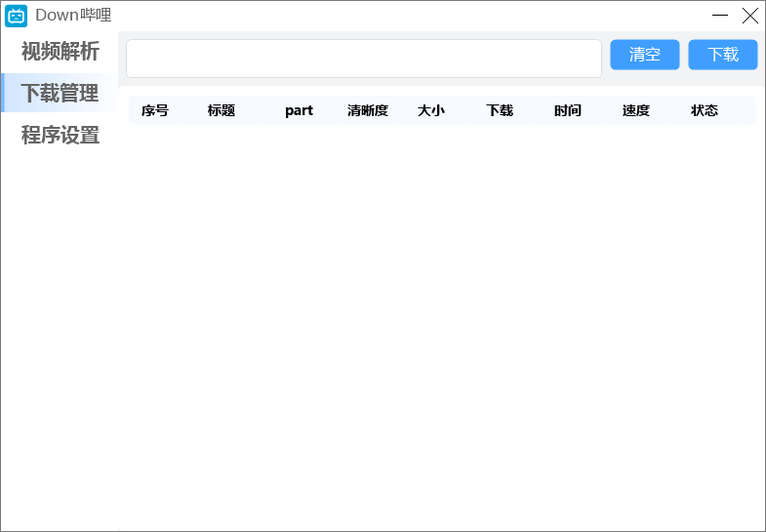Click the 清空 button
The width and height of the screenshot is (766, 532).
pos(645,55)
